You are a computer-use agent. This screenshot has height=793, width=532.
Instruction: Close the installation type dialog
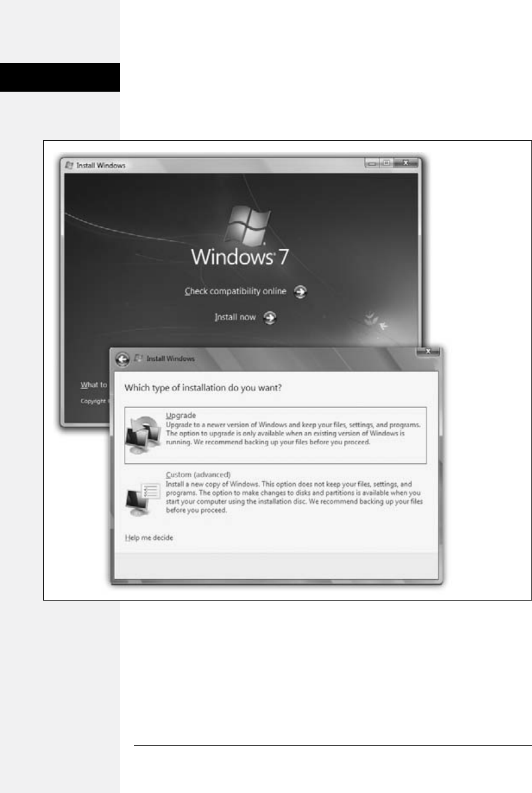[428, 352]
